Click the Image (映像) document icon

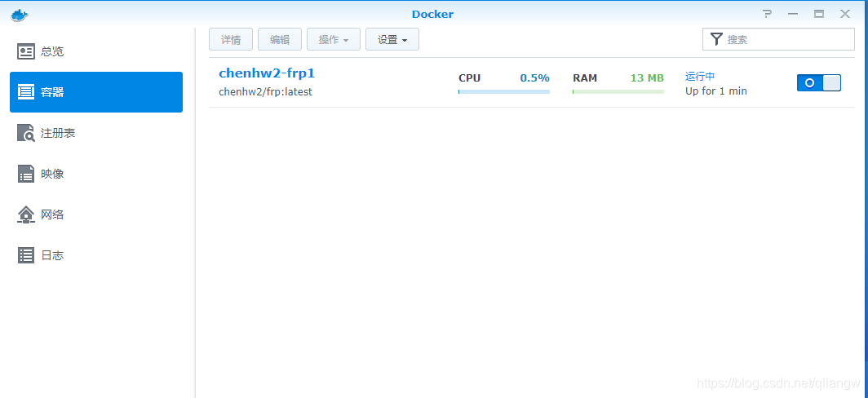[26, 174]
